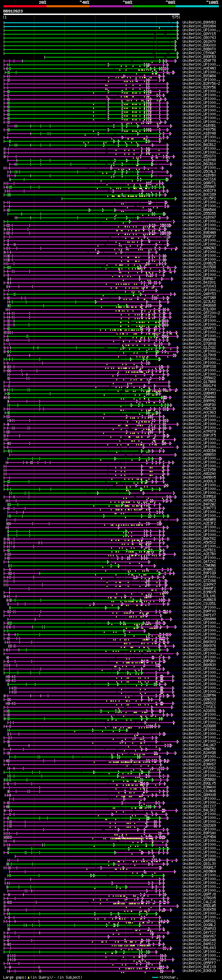222x980 pixels.
Task: Select the UniRef100_B9PW17 entry
Action: coord(199,278)
